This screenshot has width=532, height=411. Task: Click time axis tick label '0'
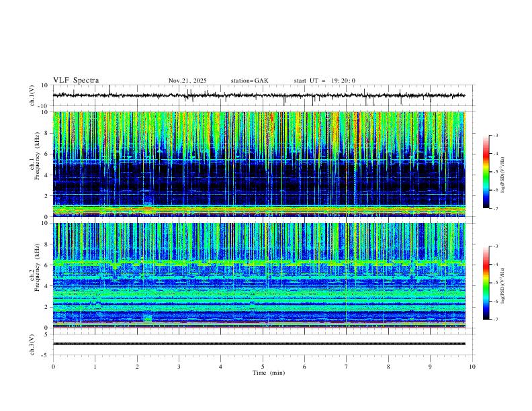[53, 367]
